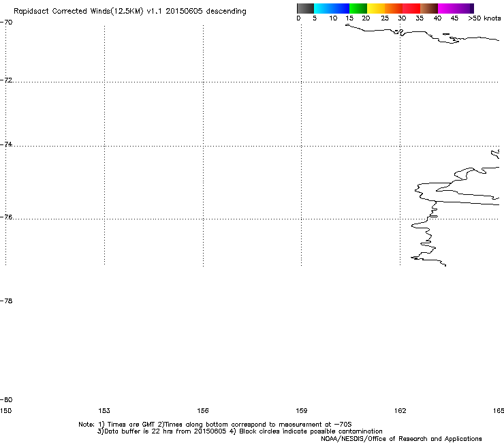Click the yellow 20-25 knots color band
Image resolution: width=504 pixels, height=443 pixels.
point(376,8)
